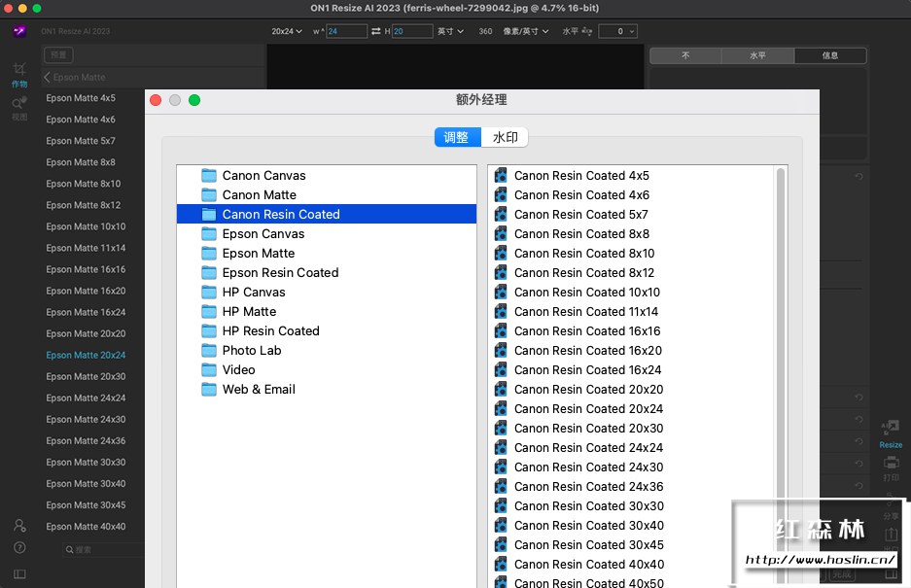The width and height of the screenshot is (911, 588).
Task: Swap width and height arrows icon
Action: pos(376,31)
